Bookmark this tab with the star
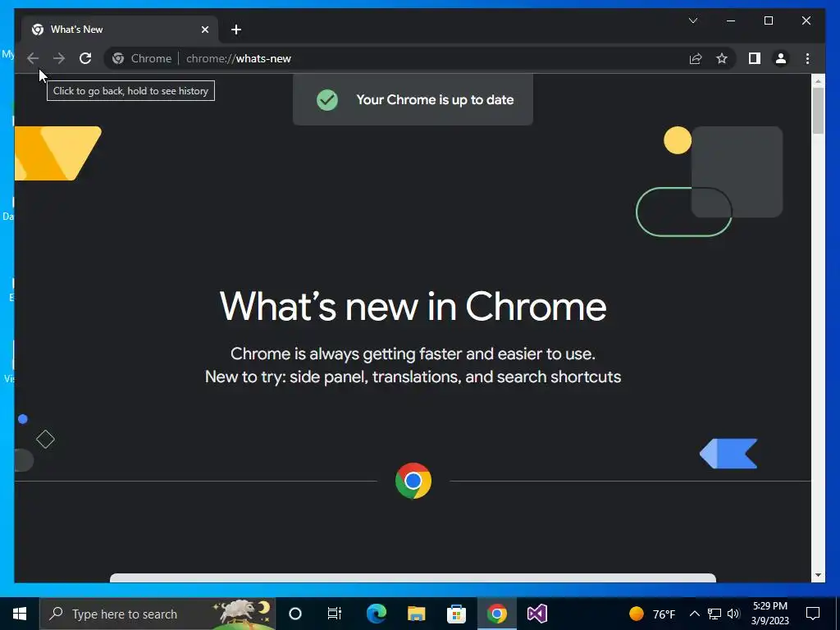 [x=722, y=58]
